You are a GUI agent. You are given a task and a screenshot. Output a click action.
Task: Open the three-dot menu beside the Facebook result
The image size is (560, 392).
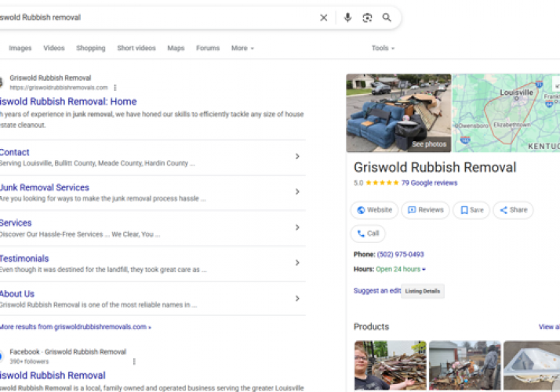[134, 361]
